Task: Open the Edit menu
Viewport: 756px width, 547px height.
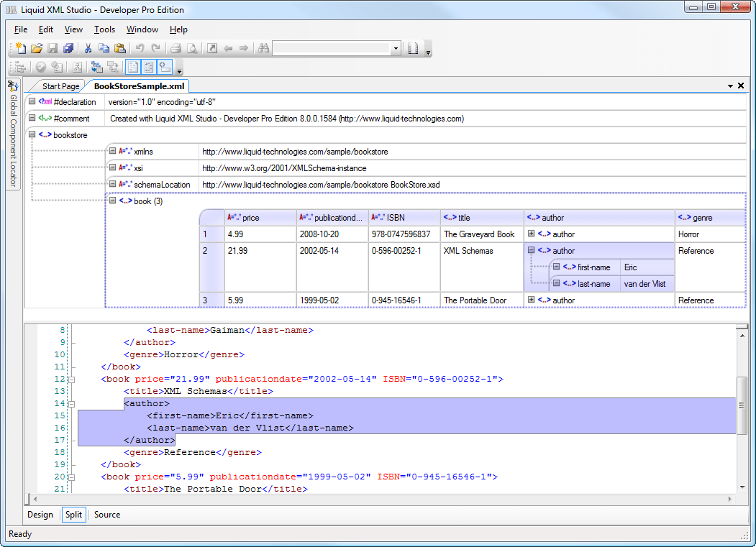Action: pyautogui.click(x=46, y=29)
